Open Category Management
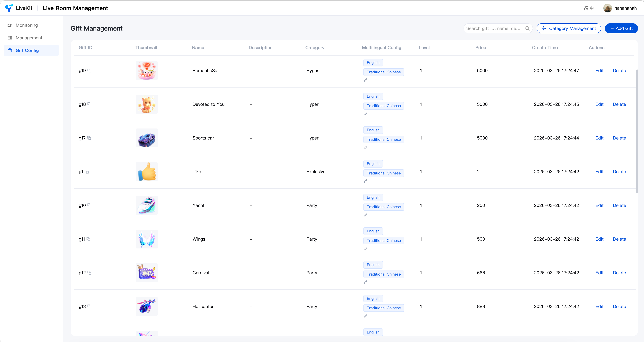The width and height of the screenshot is (644, 342). [x=569, y=28]
